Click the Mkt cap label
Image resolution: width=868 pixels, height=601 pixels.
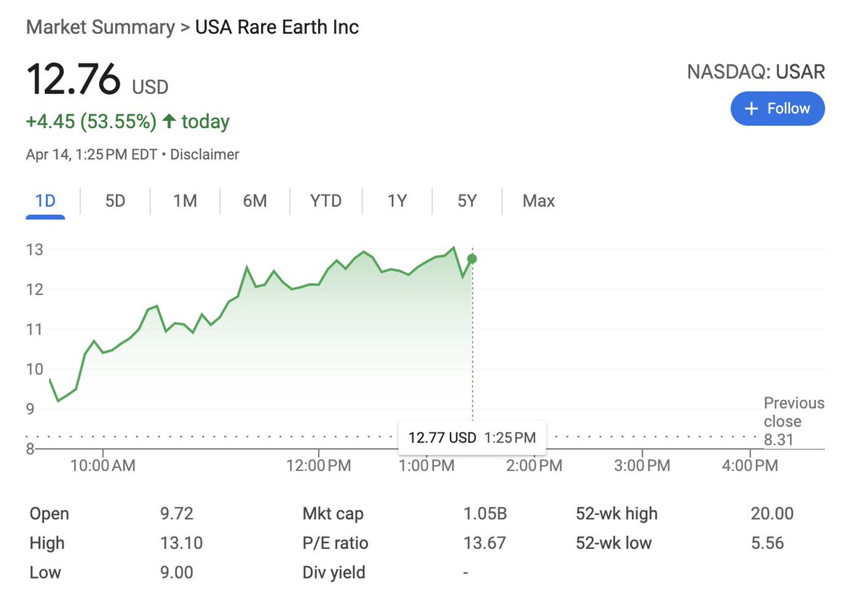pos(333,514)
